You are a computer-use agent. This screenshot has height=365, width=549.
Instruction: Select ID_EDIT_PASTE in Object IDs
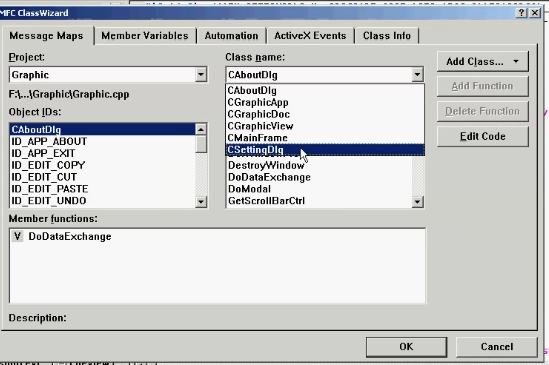[102, 189]
